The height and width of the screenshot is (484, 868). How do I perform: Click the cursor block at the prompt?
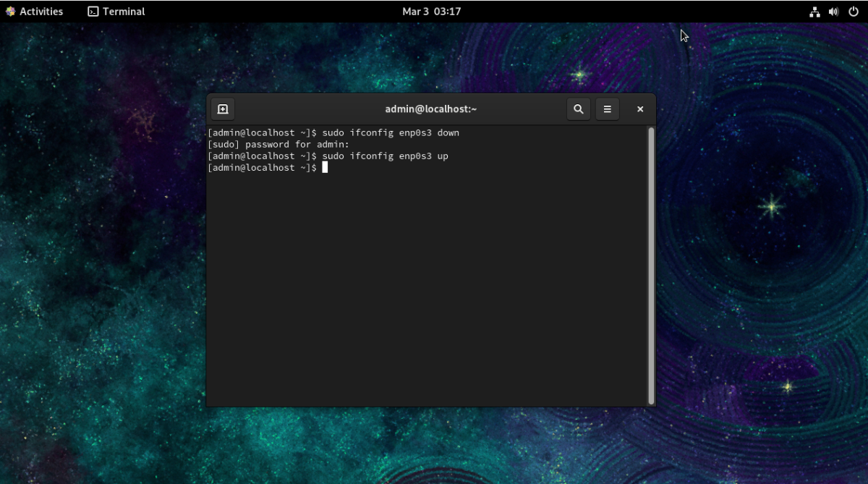coord(325,167)
